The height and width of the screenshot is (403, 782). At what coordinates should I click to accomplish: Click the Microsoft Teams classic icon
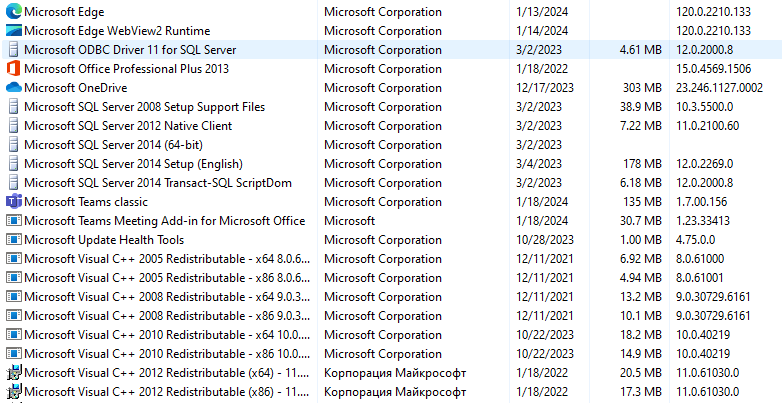(x=13, y=201)
